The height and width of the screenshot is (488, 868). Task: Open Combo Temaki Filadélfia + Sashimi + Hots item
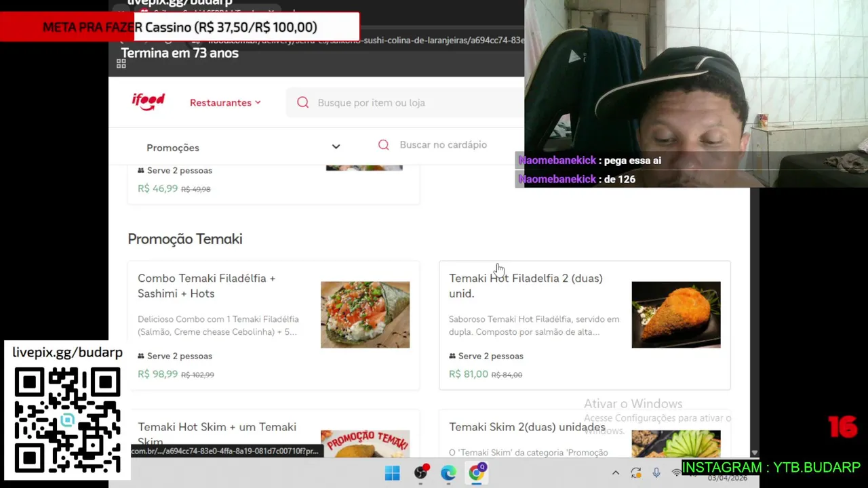(x=273, y=326)
